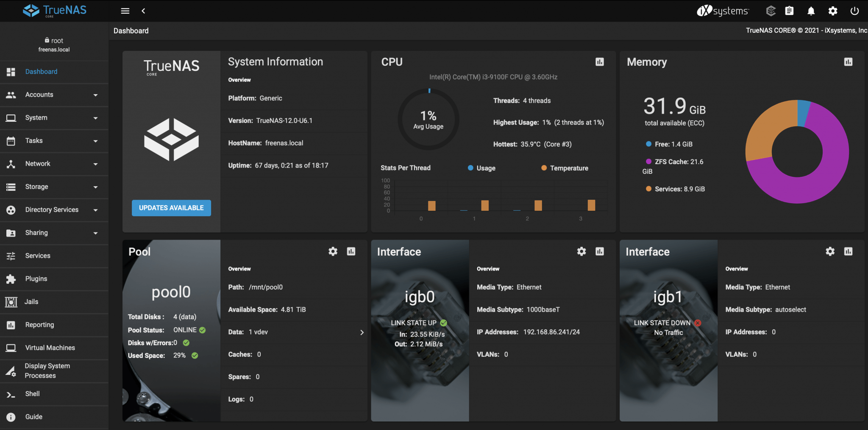Open the TrueCommand status icon
Viewport: 868px width, 430px height.
click(x=771, y=11)
